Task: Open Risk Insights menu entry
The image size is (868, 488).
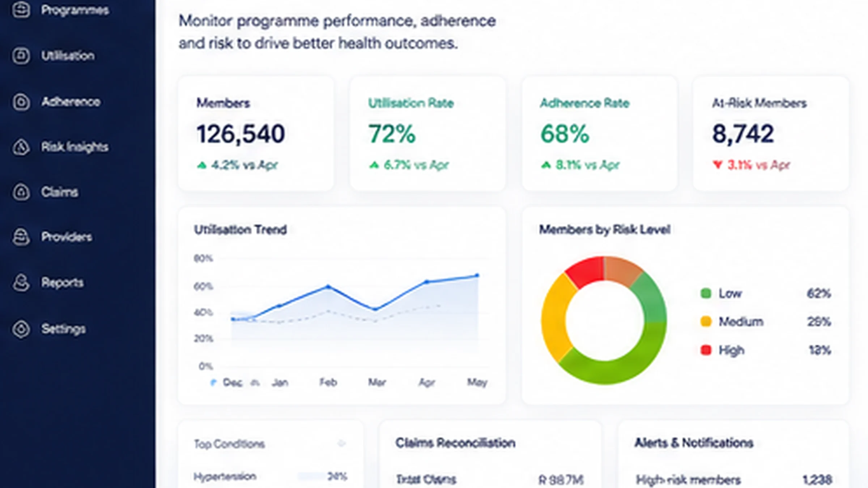Action: tap(75, 147)
